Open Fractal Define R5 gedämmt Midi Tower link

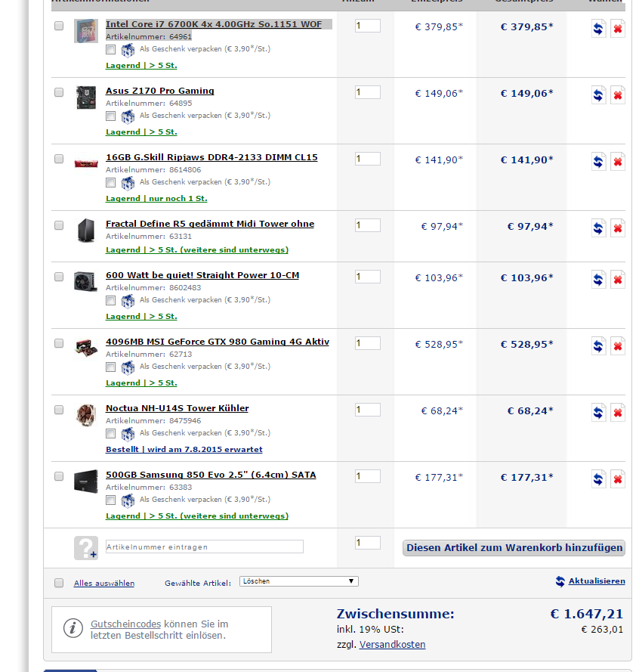point(210,224)
